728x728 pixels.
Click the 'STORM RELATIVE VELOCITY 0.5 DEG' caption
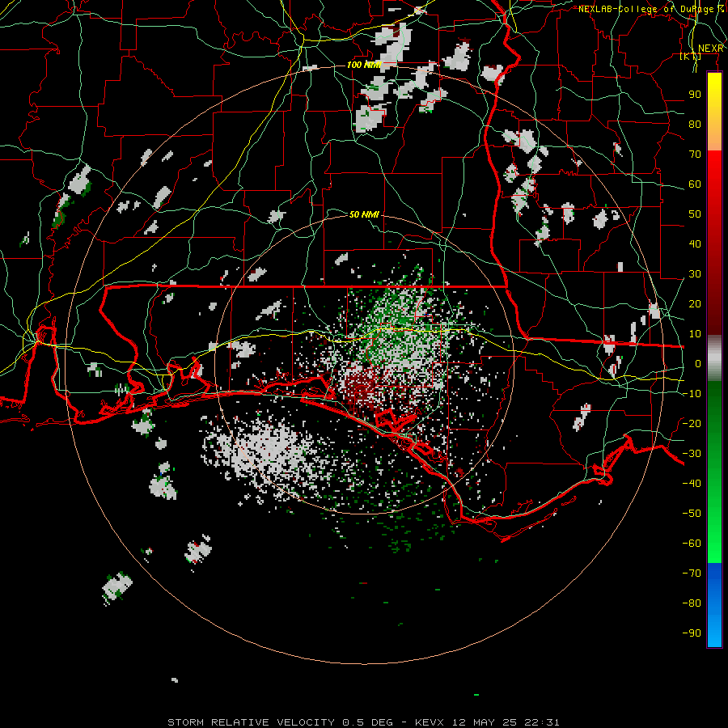pos(280,722)
